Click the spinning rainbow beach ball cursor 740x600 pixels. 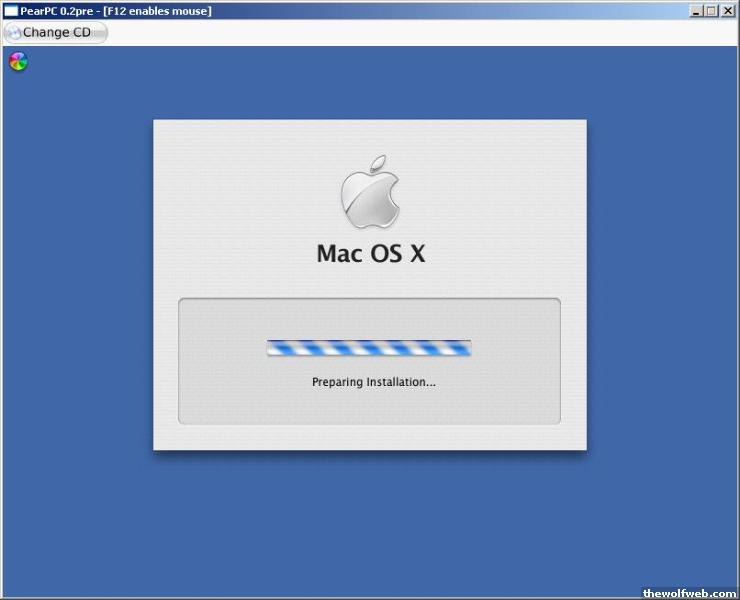coord(18,62)
